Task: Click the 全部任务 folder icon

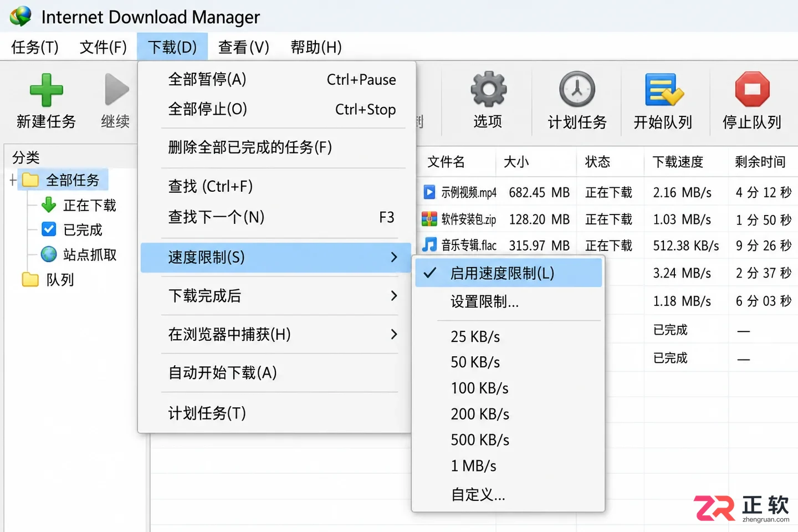Action: pyautogui.click(x=30, y=180)
